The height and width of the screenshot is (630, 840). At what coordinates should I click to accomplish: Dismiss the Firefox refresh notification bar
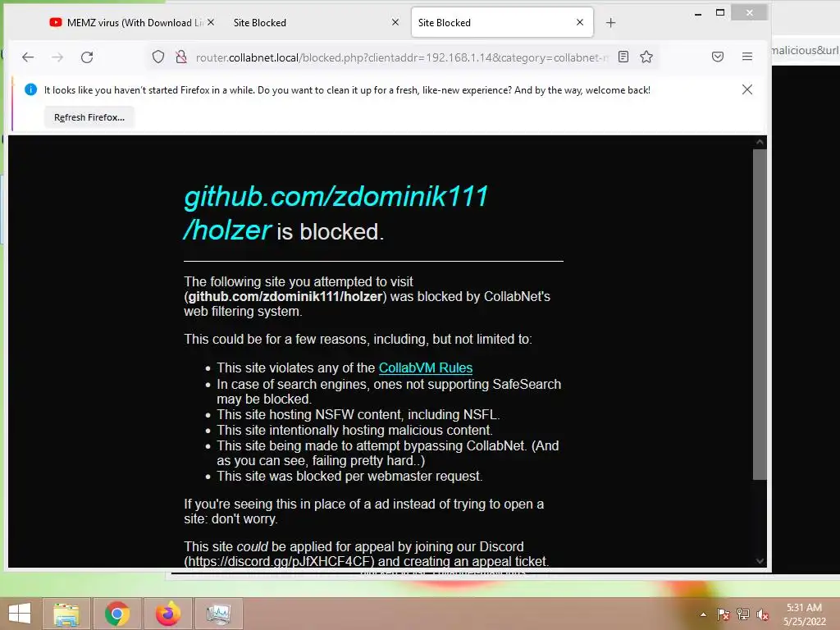pyautogui.click(x=747, y=89)
